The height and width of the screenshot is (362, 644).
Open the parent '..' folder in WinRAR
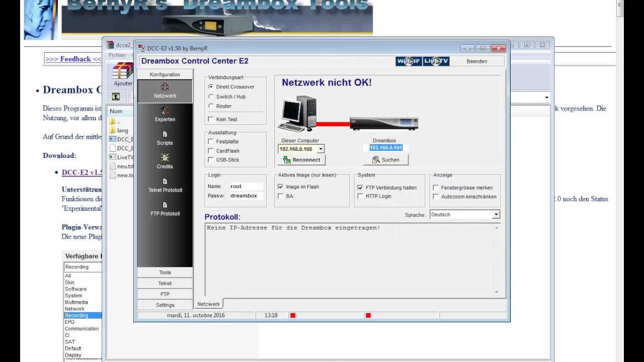[x=115, y=122]
